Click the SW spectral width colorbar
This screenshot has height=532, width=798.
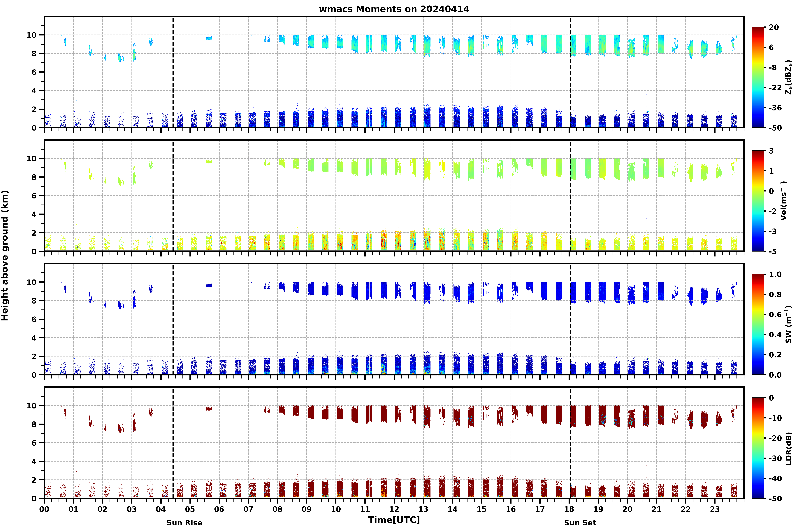point(758,324)
